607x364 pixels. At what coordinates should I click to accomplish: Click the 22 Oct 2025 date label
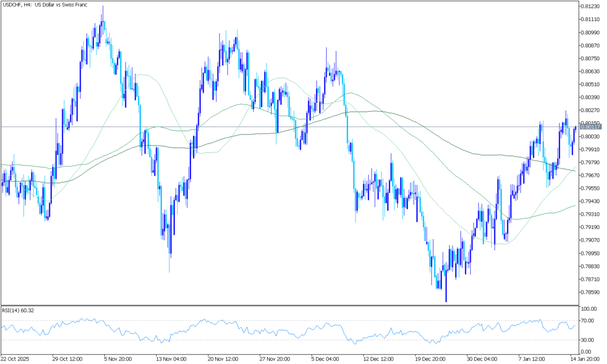[16, 358]
